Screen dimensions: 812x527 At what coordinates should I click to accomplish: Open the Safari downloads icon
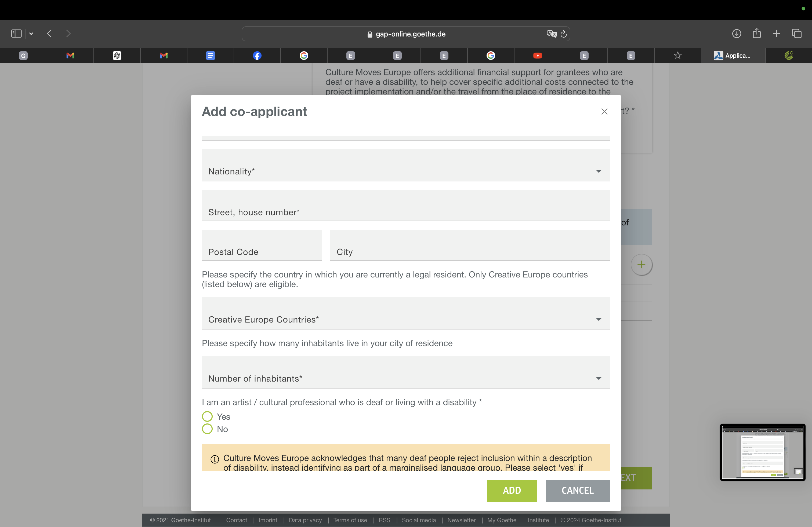736,33
